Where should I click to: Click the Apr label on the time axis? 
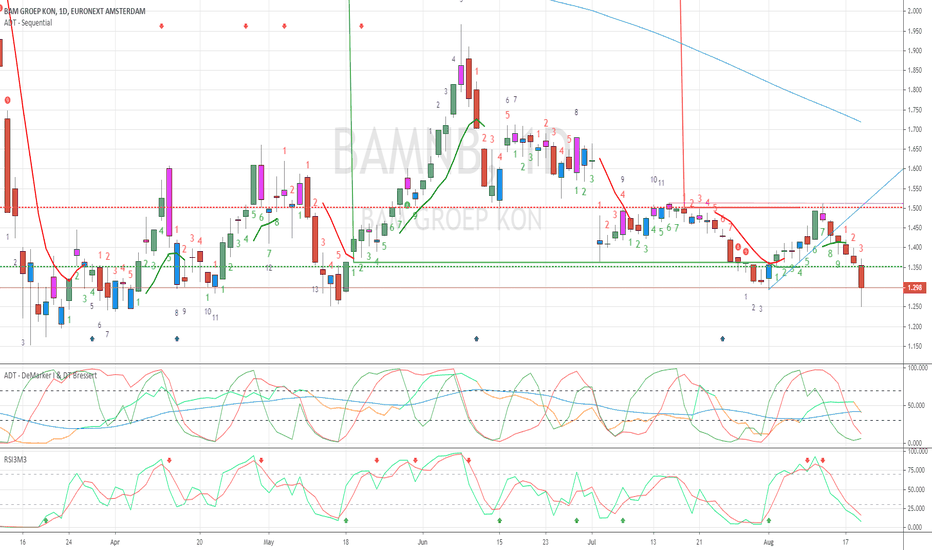point(115,542)
